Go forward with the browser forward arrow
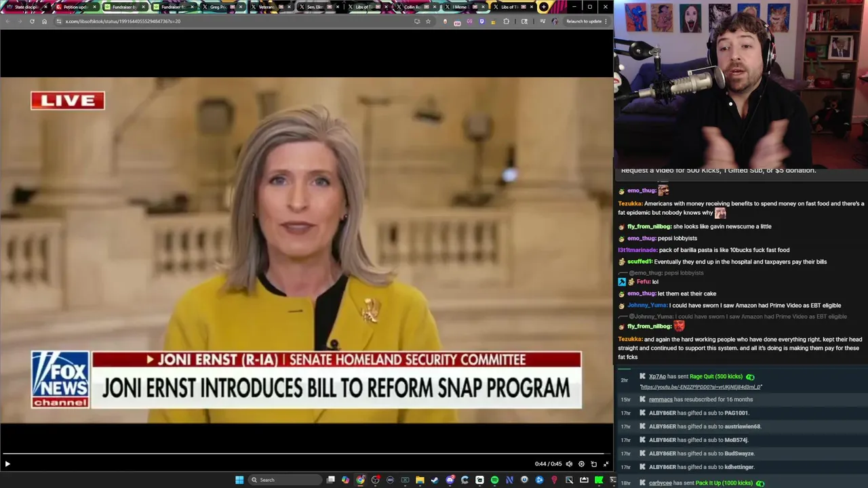The height and width of the screenshot is (488, 868). 20,21
